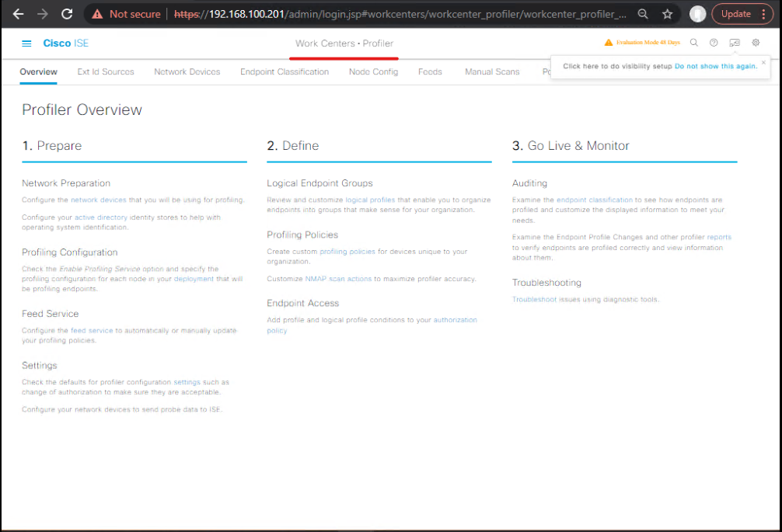Click the 'Profiling Configuration' section heading

point(70,252)
